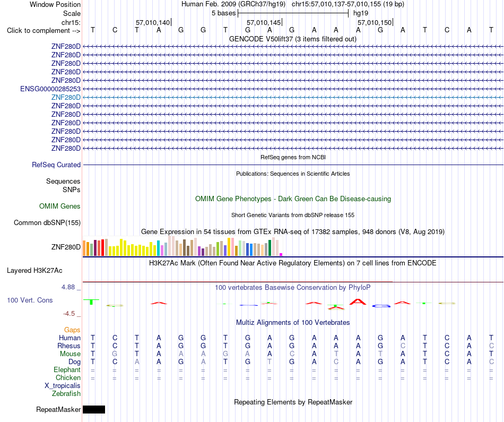Click the small magenta bar ending GTEx chart
The image size is (504, 422).
281,254
